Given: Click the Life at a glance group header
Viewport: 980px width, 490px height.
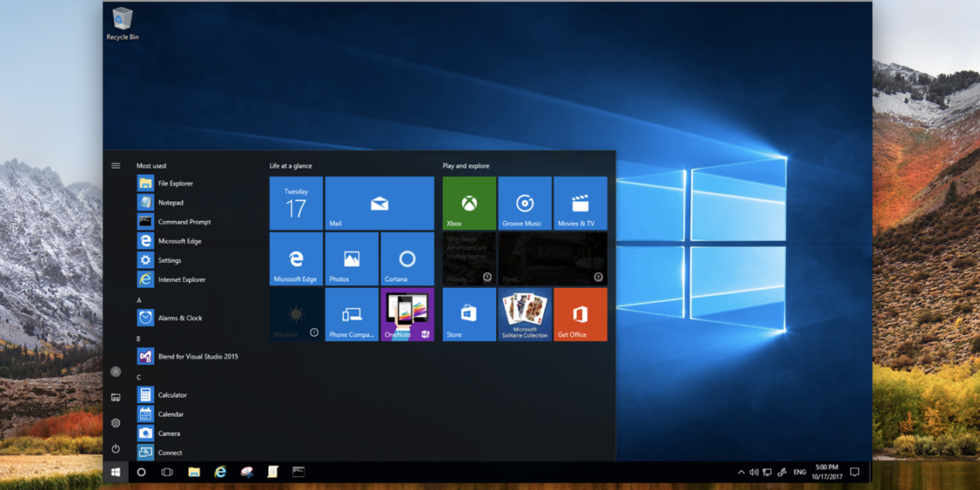Looking at the screenshot, I should coord(291,166).
